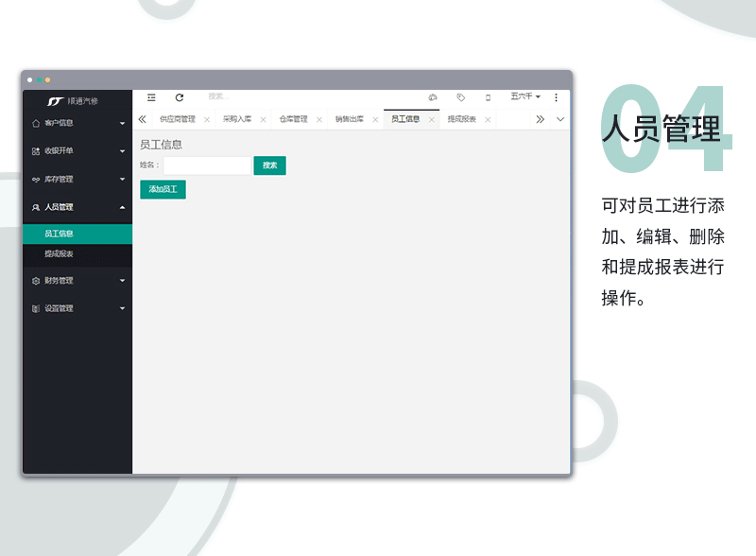Viewport: 756px width, 556px height.
Task: Click the refresh icon in top toolbar
Action: [x=180, y=97]
